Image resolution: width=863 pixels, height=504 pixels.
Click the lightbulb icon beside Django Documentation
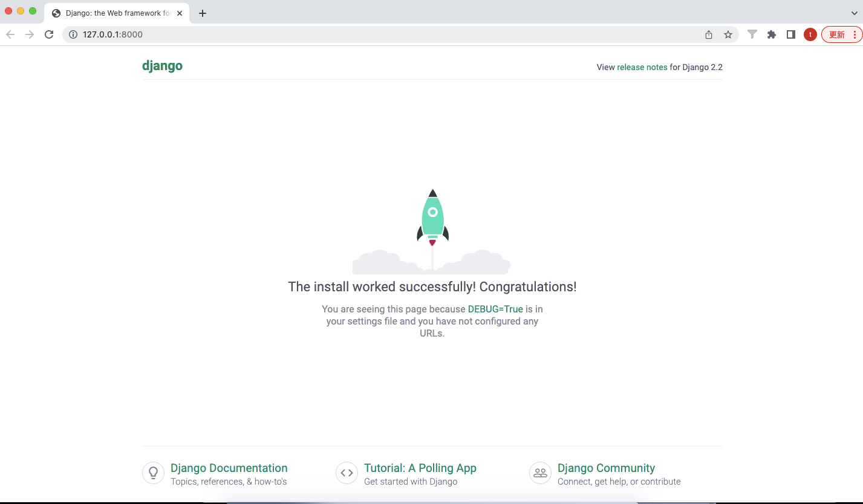pyautogui.click(x=153, y=473)
